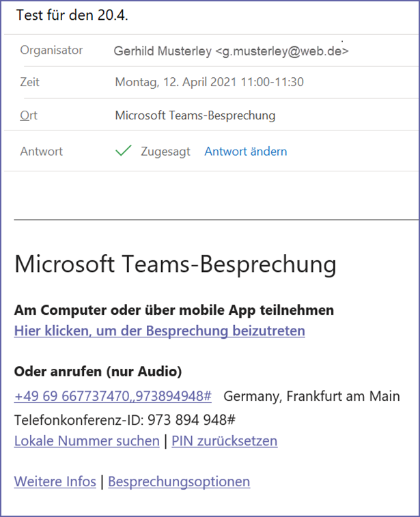
Task: Click the organizer name Gerhild Musterley
Action: pos(163,51)
